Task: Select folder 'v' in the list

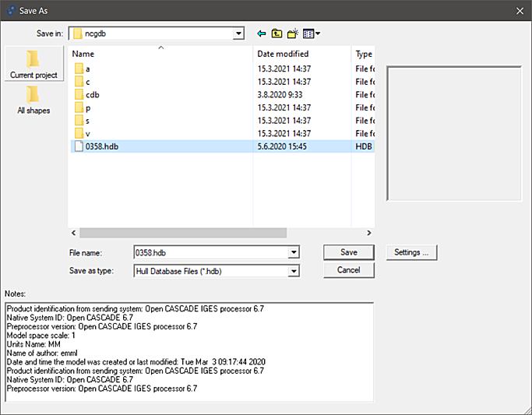Action: (x=87, y=134)
